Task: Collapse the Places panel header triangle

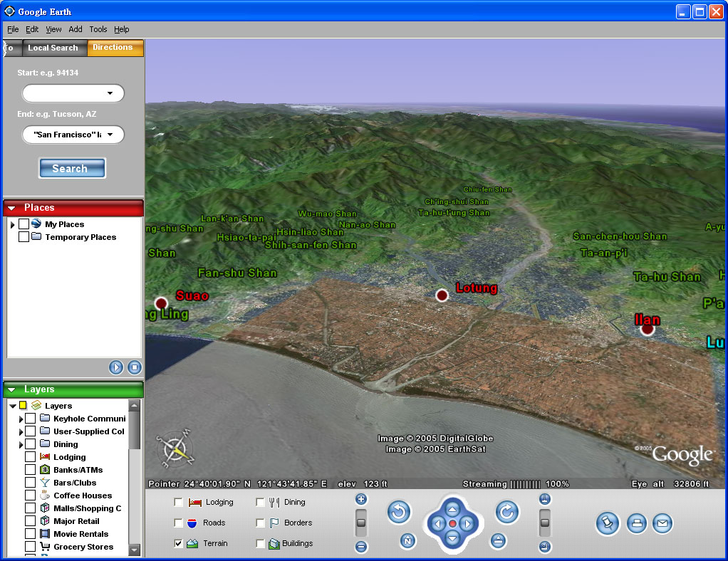Action: click(12, 209)
